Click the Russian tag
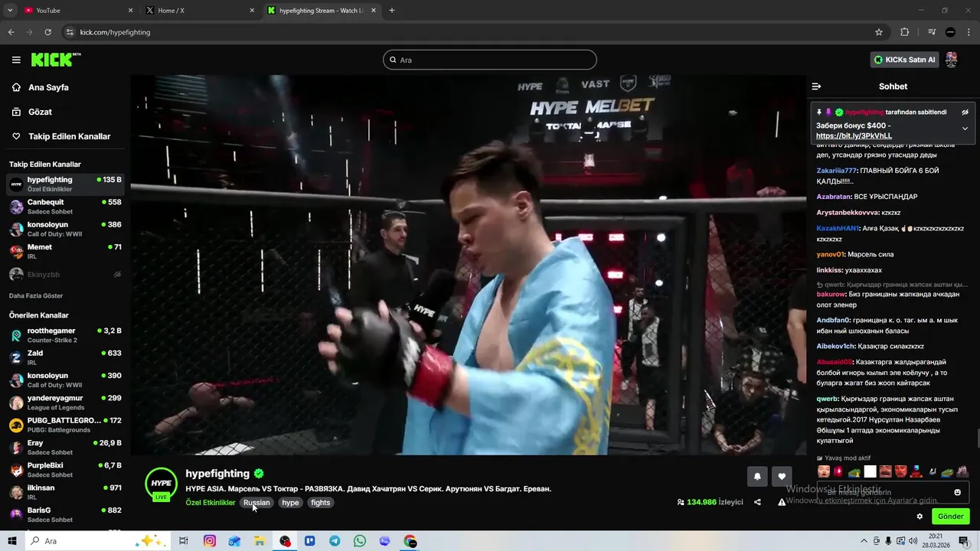This screenshot has width=980, height=551. pyautogui.click(x=256, y=503)
